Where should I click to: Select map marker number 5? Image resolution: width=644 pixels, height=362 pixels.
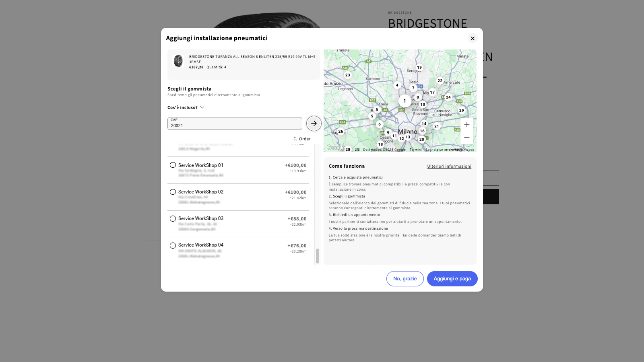[x=372, y=116]
